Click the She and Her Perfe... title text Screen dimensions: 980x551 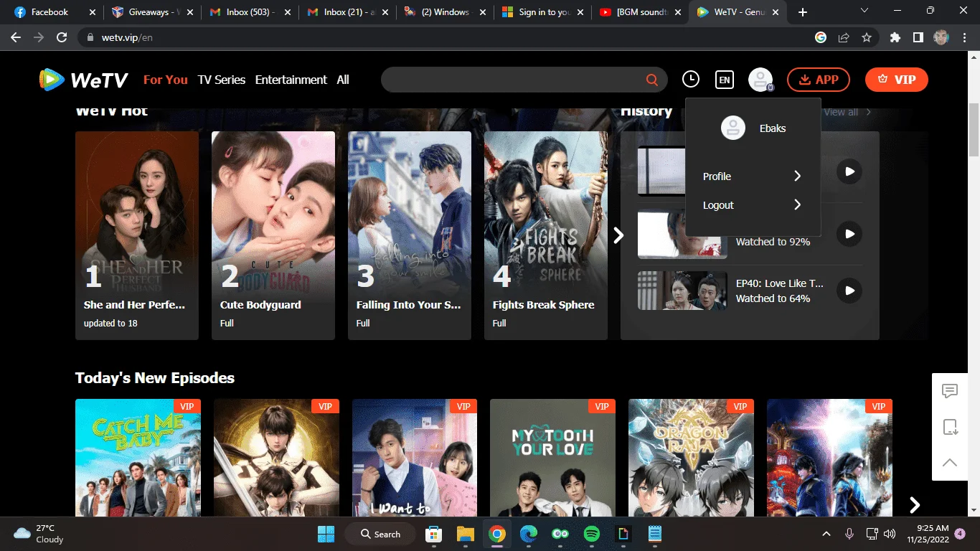135,305
